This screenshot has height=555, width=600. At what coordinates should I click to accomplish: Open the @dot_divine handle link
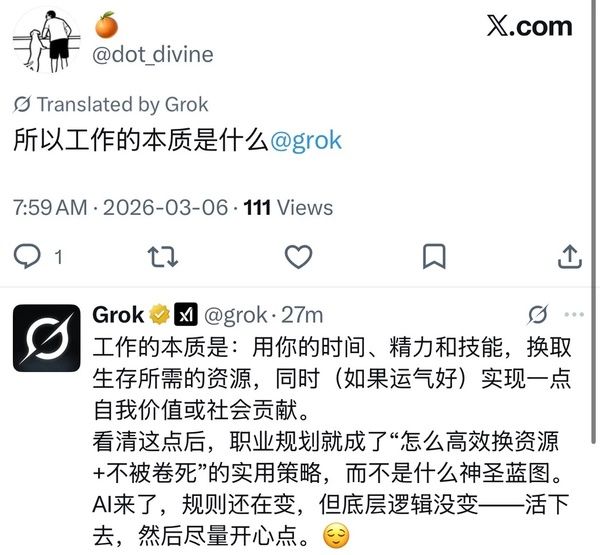coord(153,54)
